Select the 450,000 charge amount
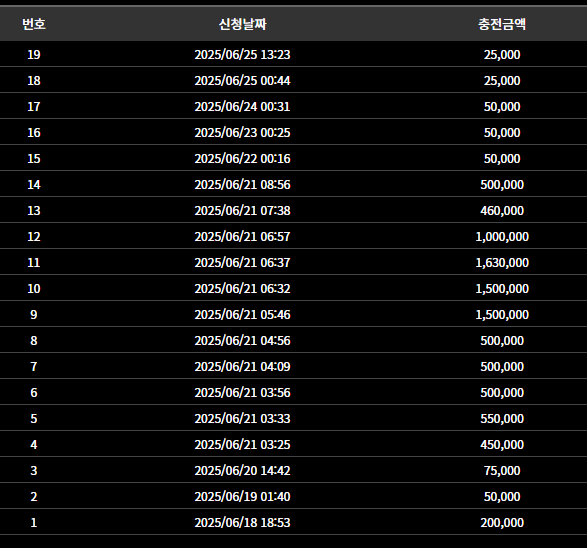Viewport: 587px width, 548px height. coord(502,445)
